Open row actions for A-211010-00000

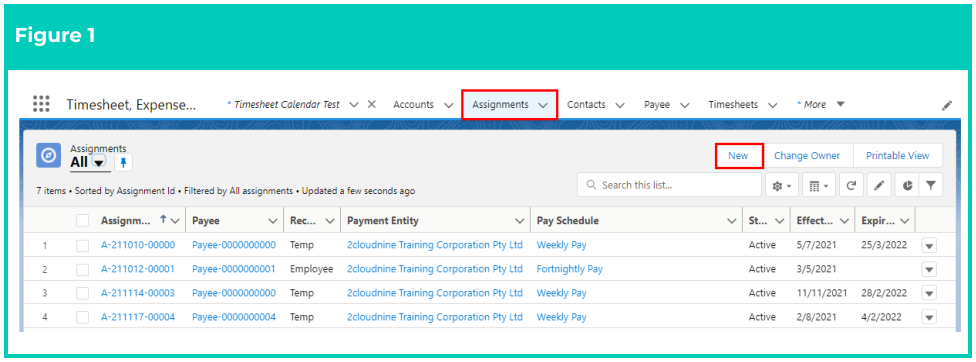coord(929,246)
